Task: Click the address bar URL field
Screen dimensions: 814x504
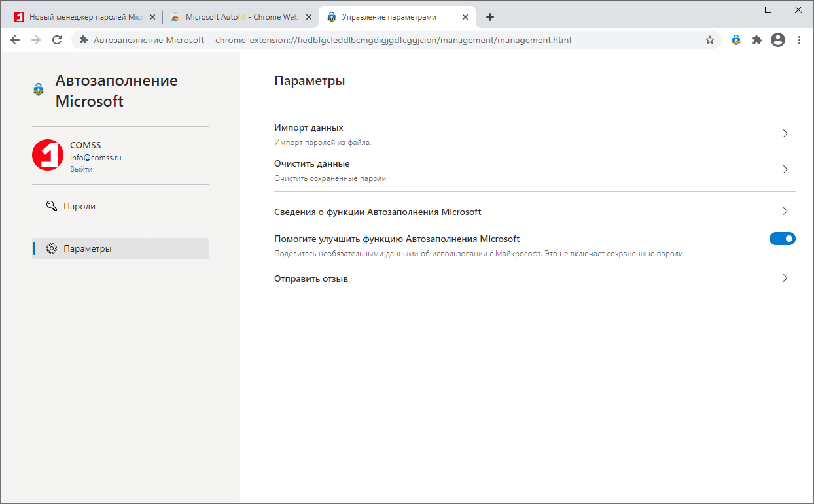Action: coord(393,40)
